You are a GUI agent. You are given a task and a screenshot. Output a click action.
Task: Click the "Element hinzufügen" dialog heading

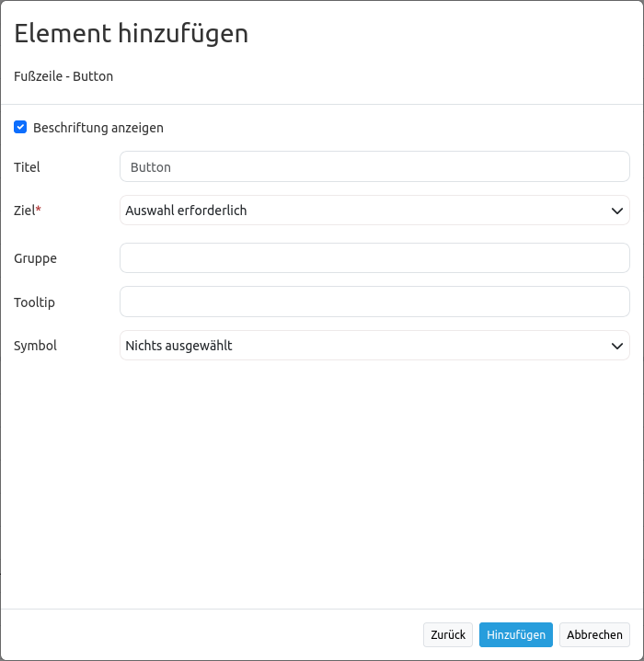(x=132, y=34)
